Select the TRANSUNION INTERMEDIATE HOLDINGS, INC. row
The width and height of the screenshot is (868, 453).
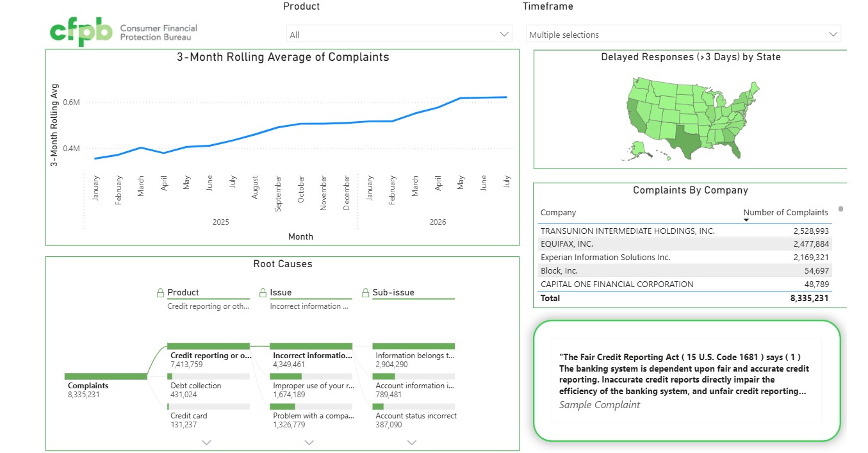pyautogui.click(x=684, y=231)
